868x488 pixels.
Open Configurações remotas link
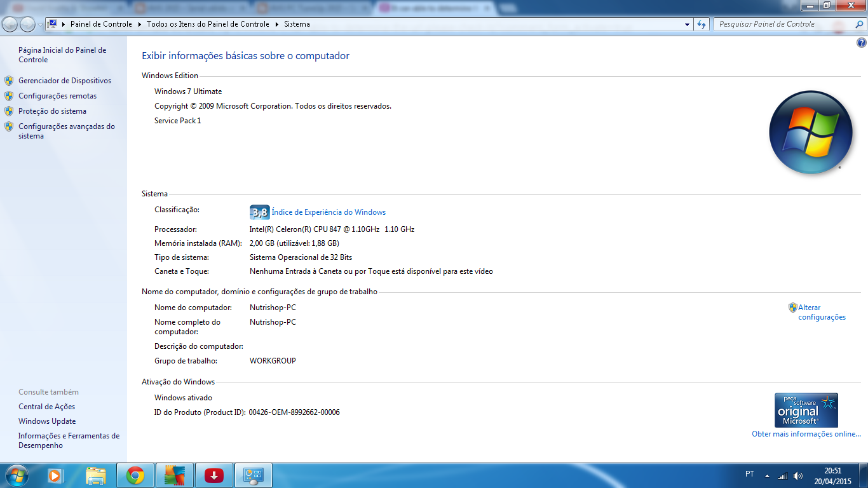point(58,96)
